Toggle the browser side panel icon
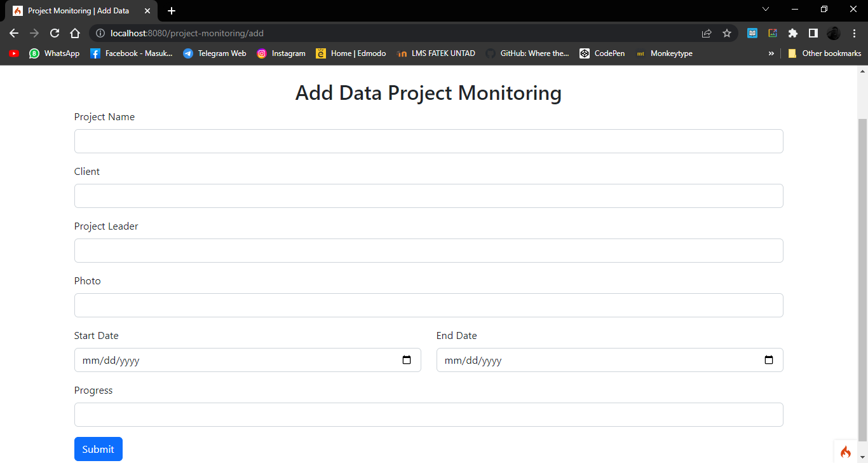This screenshot has height=463, width=868. click(813, 33)
